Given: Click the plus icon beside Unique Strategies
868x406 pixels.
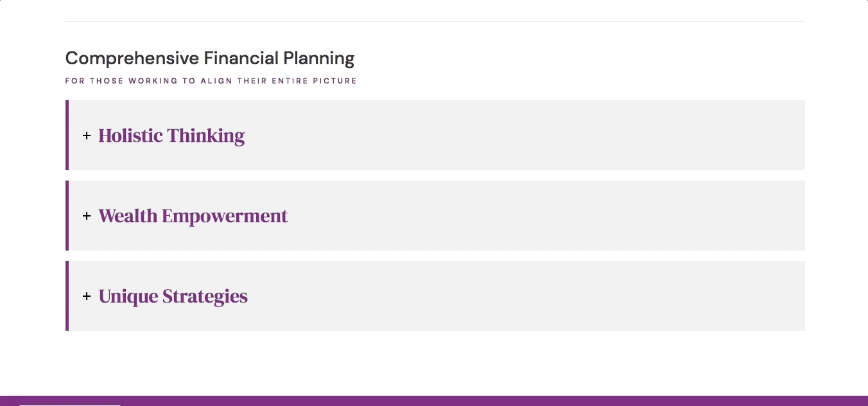Looking at the screenshot, I should tap(87, 296).
